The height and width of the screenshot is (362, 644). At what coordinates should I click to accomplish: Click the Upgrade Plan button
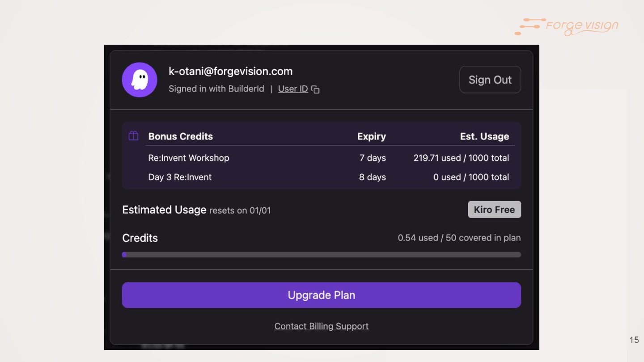click(x=321, y=295)
